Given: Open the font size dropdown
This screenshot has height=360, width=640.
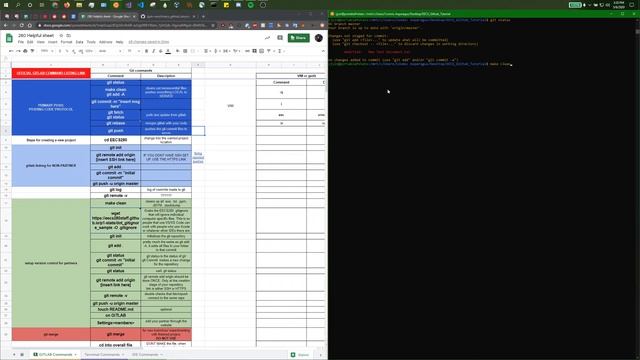Looking at the screenshot, I should click(x=133, y=51).
